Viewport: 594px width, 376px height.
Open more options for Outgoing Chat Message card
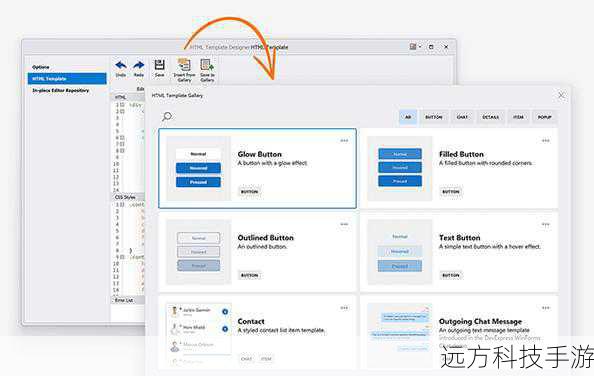[546, 308]
